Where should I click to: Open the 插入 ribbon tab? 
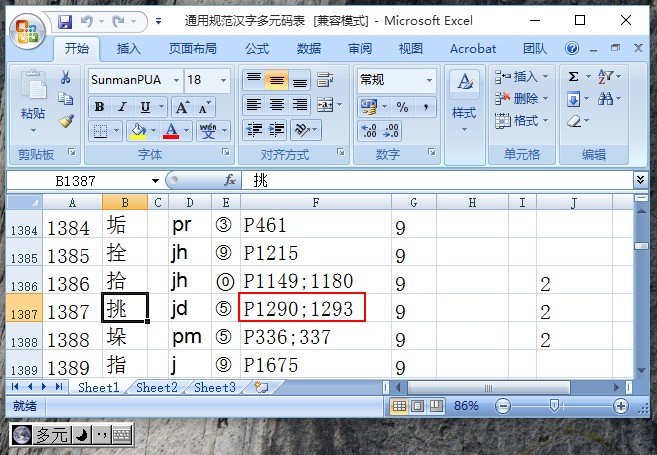coord(129,48)
